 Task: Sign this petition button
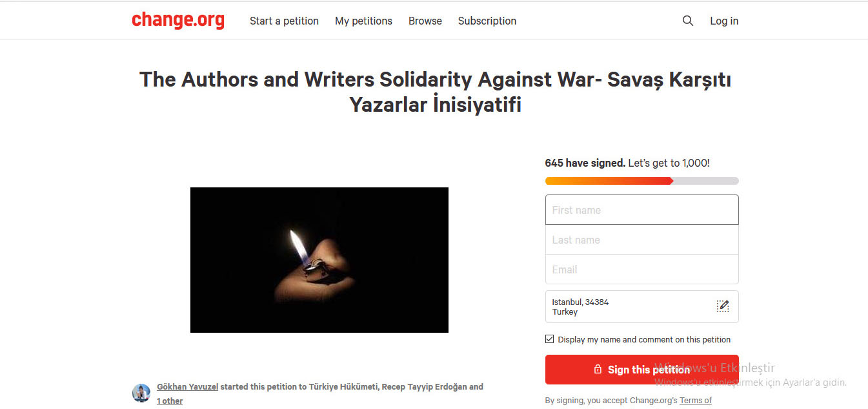[642, 370]
